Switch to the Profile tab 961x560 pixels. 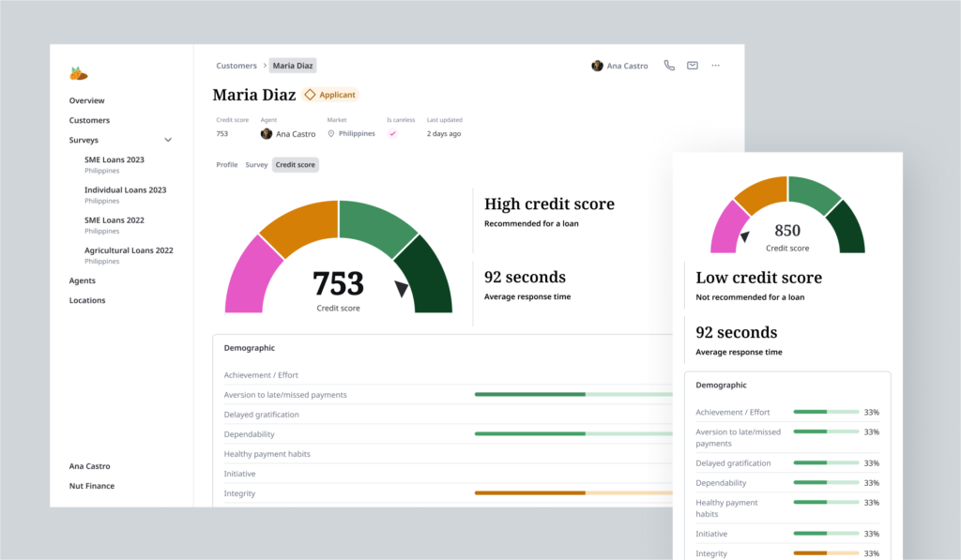coord(227,165)
